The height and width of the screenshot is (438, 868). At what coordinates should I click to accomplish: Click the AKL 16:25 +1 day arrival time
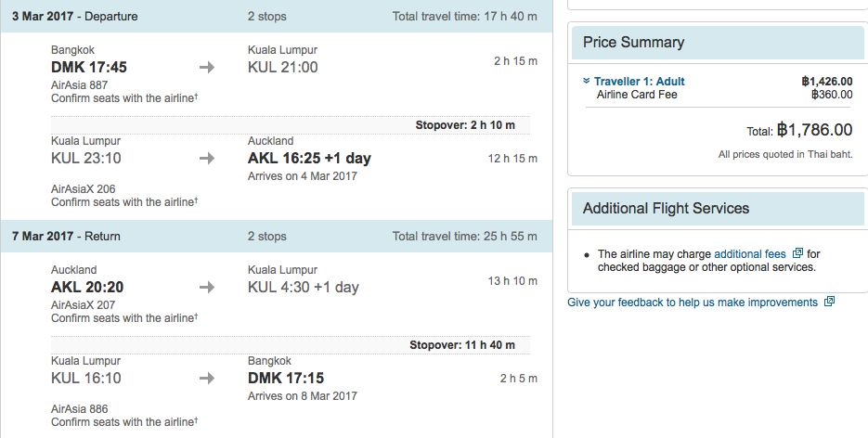click(309, 158)
